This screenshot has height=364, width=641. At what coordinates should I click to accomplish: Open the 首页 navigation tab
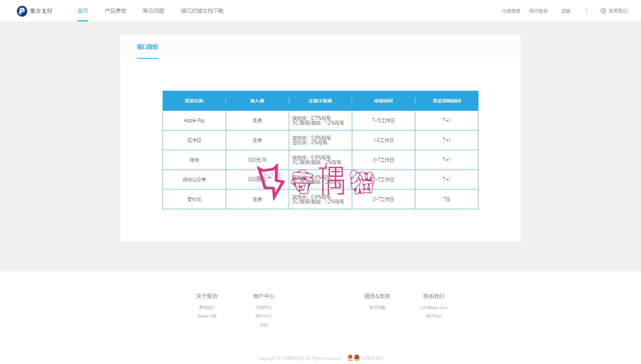pos(83,11)
